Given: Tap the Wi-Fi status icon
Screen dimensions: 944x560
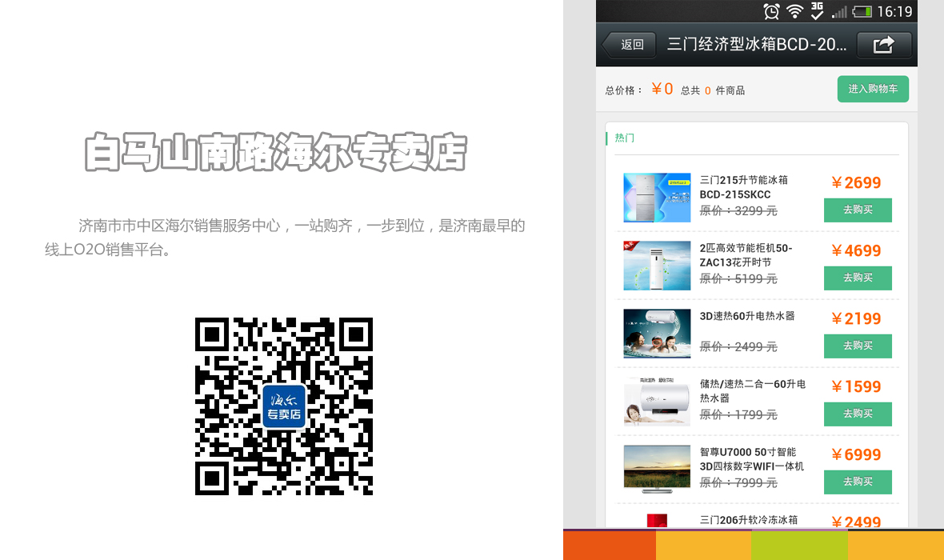Looking at the screenshot, I should [794, 11].
